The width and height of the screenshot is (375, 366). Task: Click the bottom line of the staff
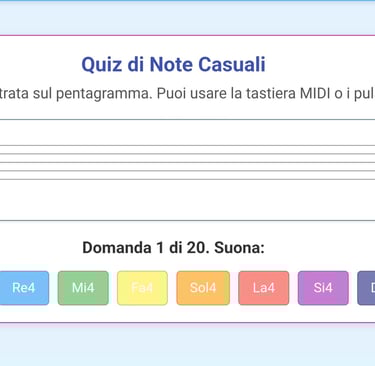coord(187,179)
